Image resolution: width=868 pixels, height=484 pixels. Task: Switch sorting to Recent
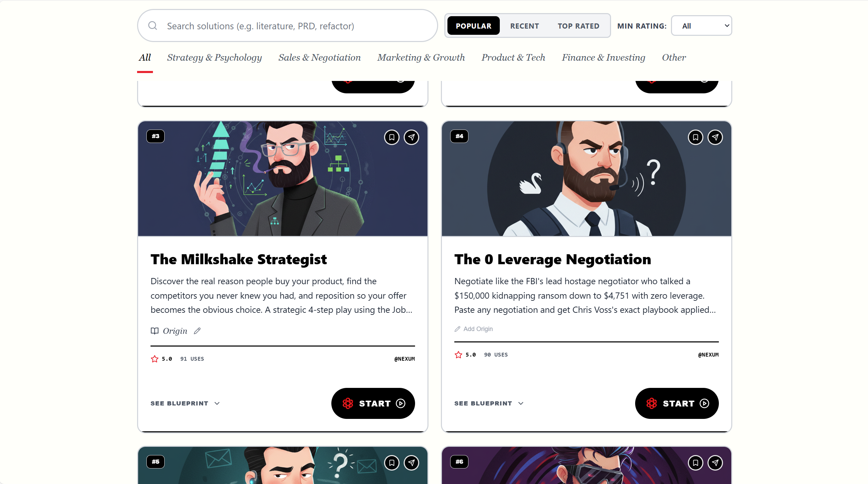[x=524, y=26]
